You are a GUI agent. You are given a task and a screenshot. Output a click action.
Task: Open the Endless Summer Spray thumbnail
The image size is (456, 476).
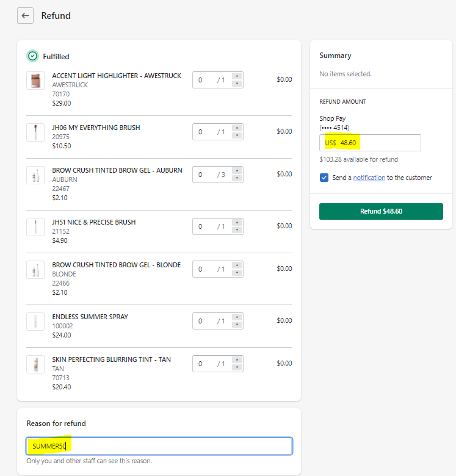coord(35,322)
